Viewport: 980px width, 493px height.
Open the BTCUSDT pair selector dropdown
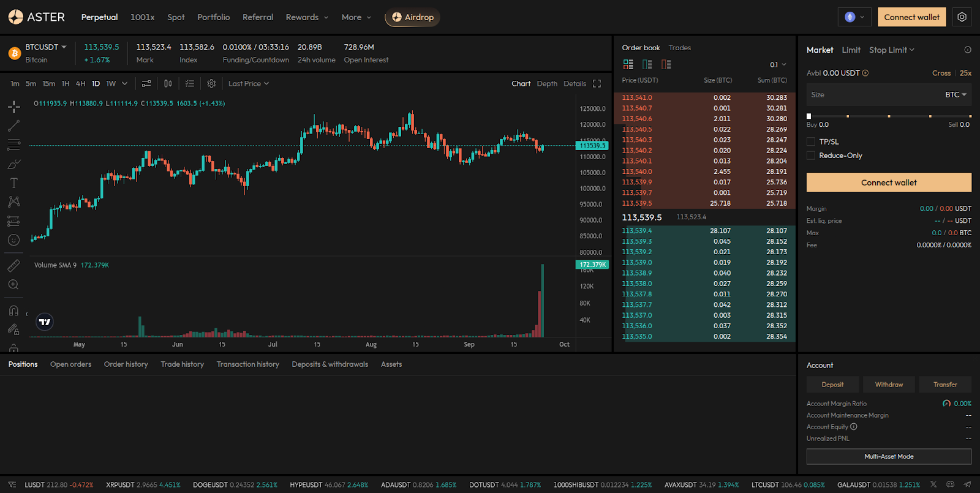[46, 47]
